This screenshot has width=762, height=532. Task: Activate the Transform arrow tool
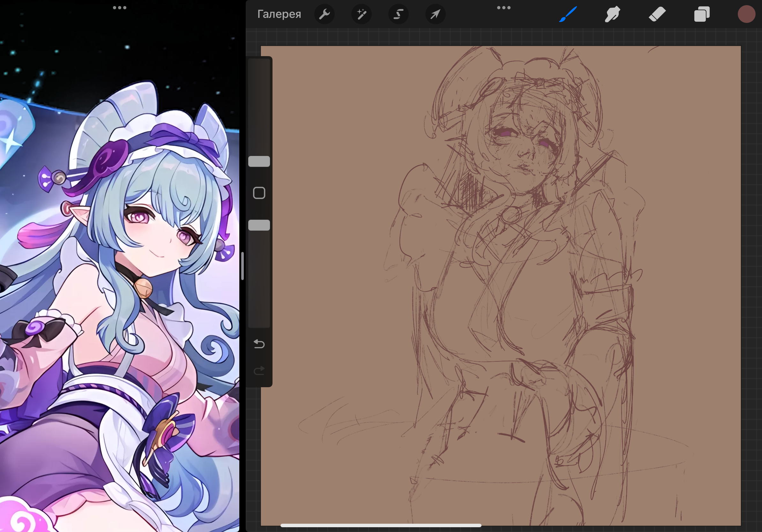coord(435,14)
